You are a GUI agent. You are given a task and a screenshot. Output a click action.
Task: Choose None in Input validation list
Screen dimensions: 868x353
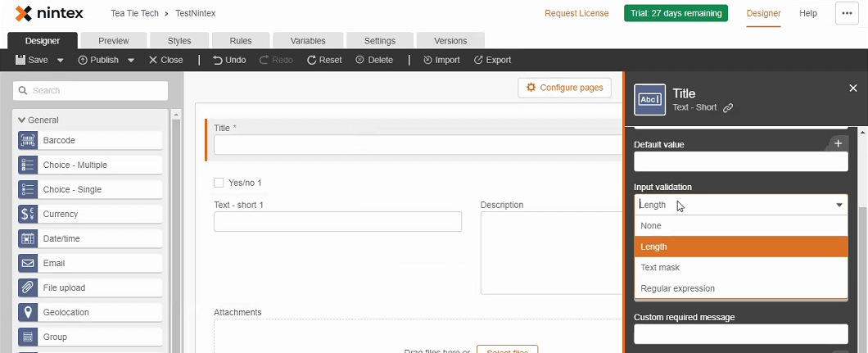741,226
